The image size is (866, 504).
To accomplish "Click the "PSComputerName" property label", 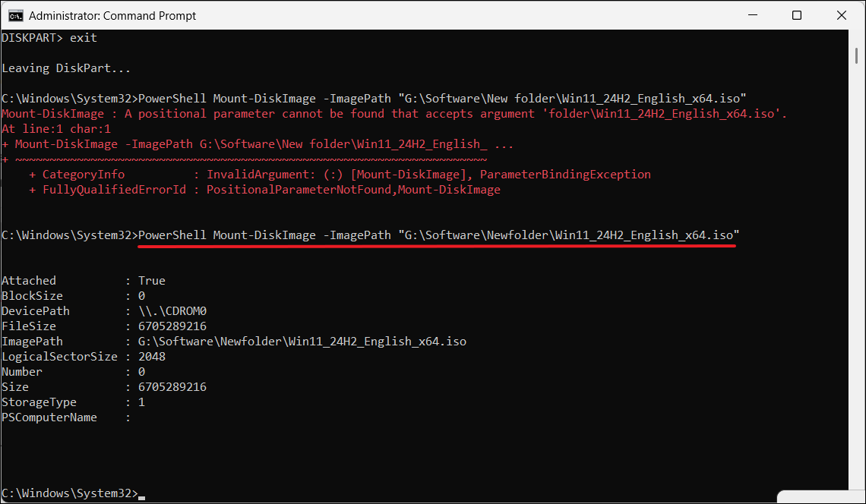I will click(49, 417).
